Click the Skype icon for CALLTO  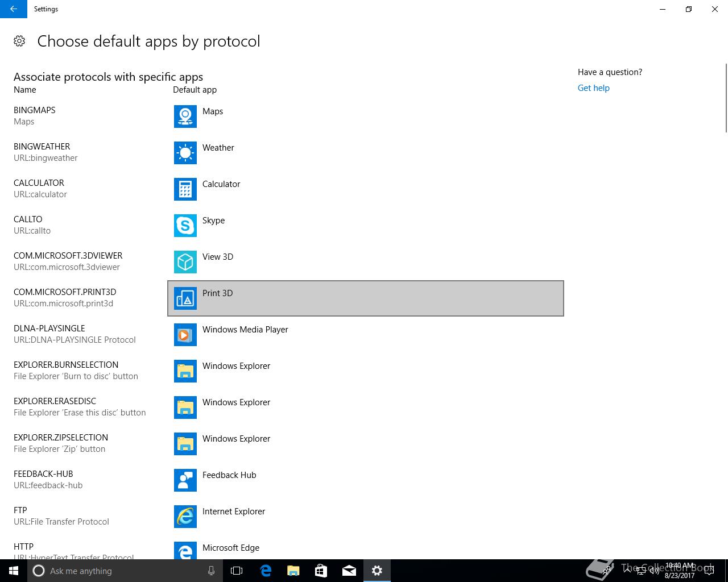click(x=185, y=226)
